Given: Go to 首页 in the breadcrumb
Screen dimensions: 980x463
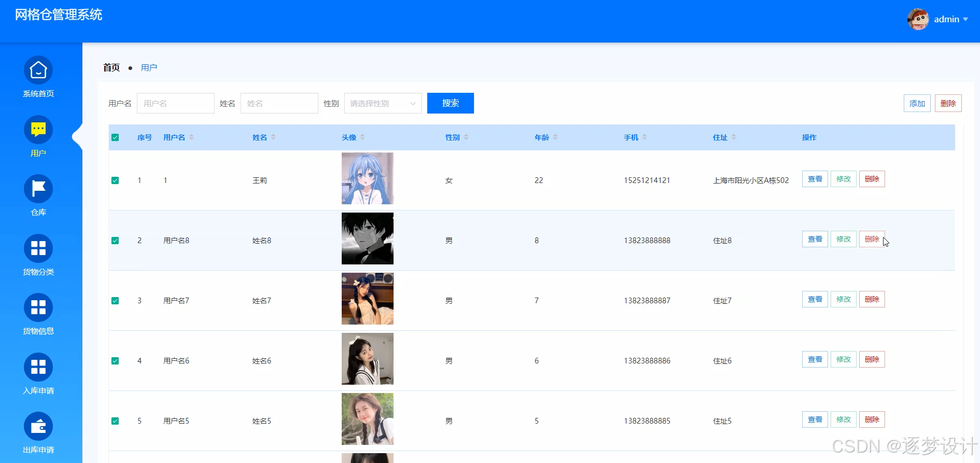Looking at the screenshot, I should tap(111, 67).
